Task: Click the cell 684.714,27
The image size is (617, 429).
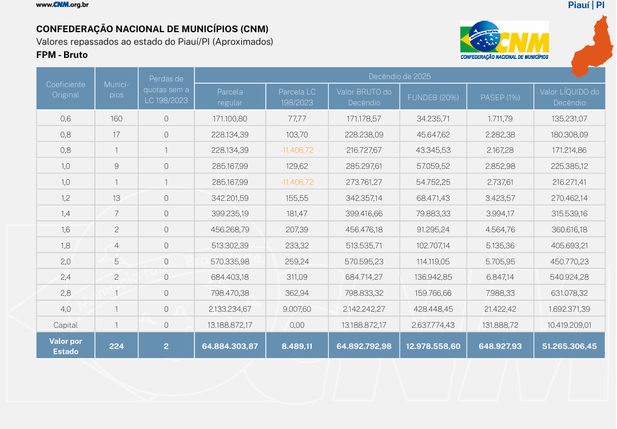Action: (364, 277)
